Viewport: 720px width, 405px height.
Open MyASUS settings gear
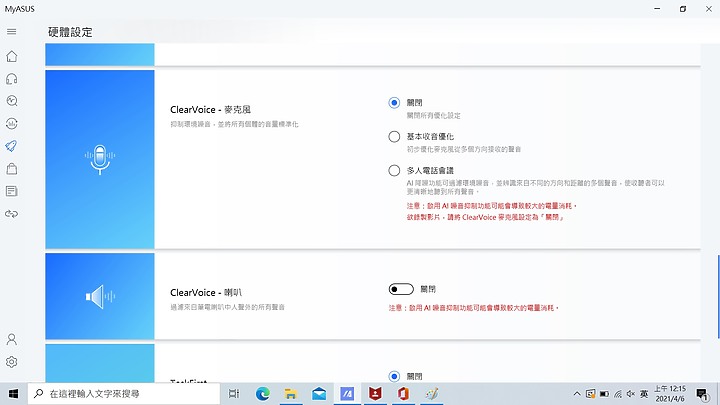point(11,362)
